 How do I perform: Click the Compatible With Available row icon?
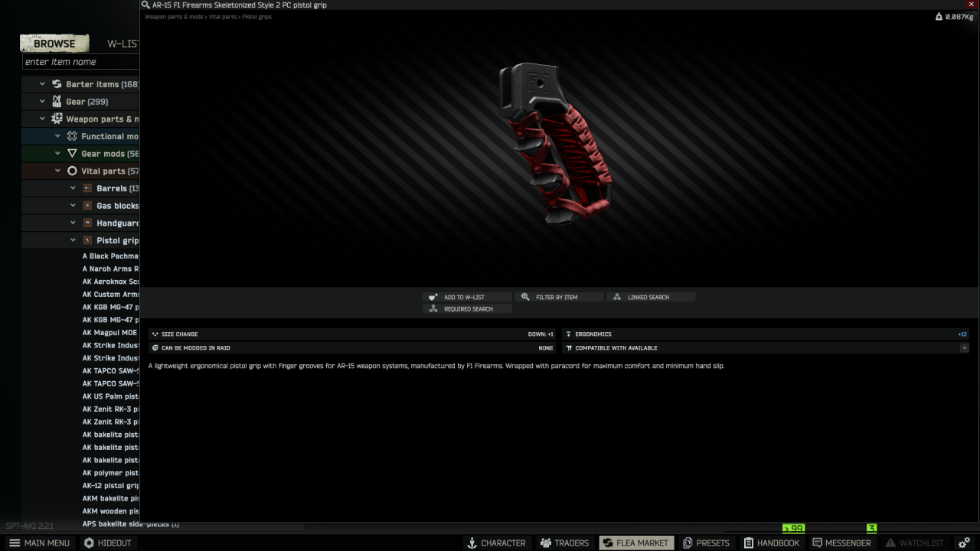pos(569,348)
